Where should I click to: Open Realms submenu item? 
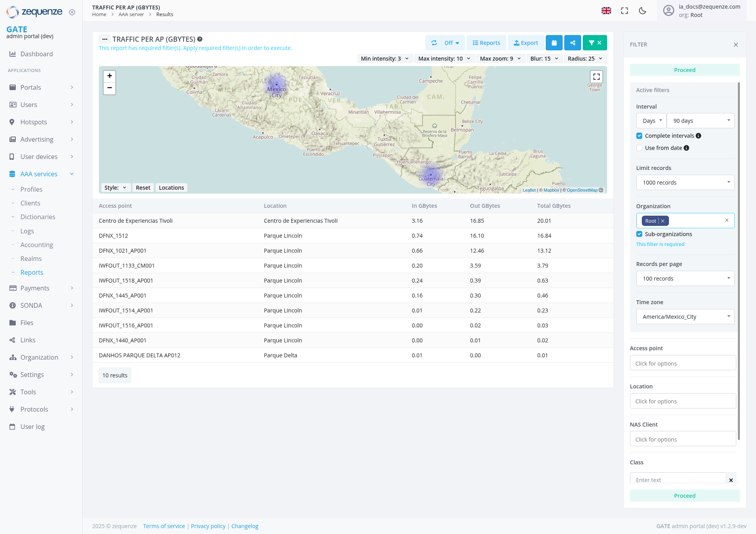(x=31, y=259)
